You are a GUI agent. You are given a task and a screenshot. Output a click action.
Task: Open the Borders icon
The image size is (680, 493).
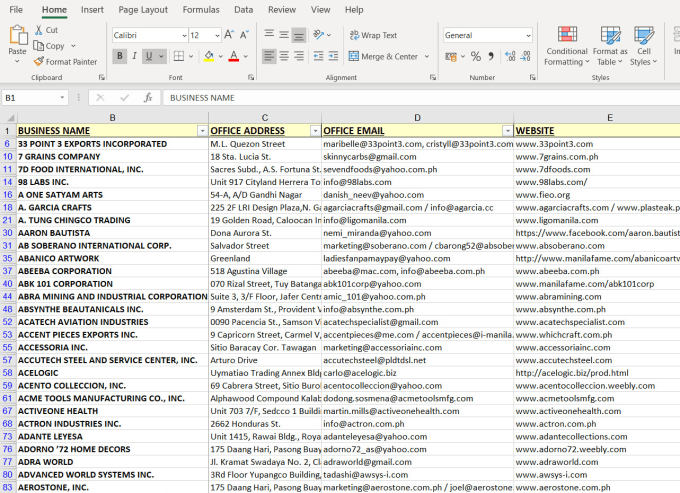click(x=179, y=56)
